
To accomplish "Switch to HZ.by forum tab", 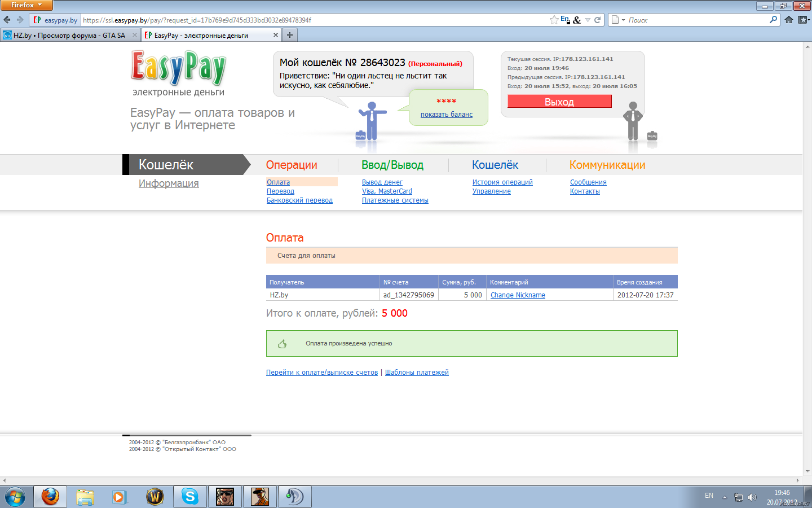I will (x=70, y=35).
